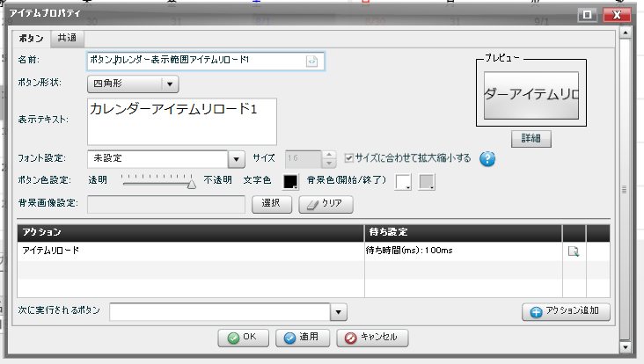Click the 表示テキスト text area
Screen dimensions: 644x364
(x=182, y=121)
